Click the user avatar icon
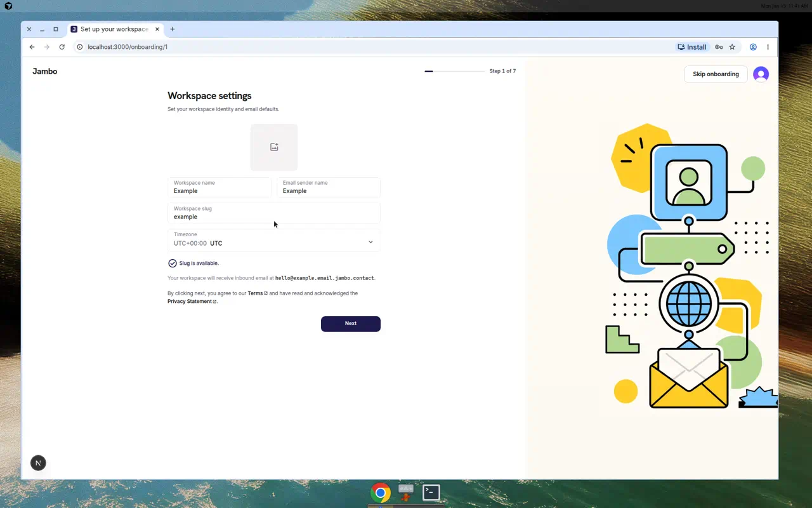 [761, 74]
